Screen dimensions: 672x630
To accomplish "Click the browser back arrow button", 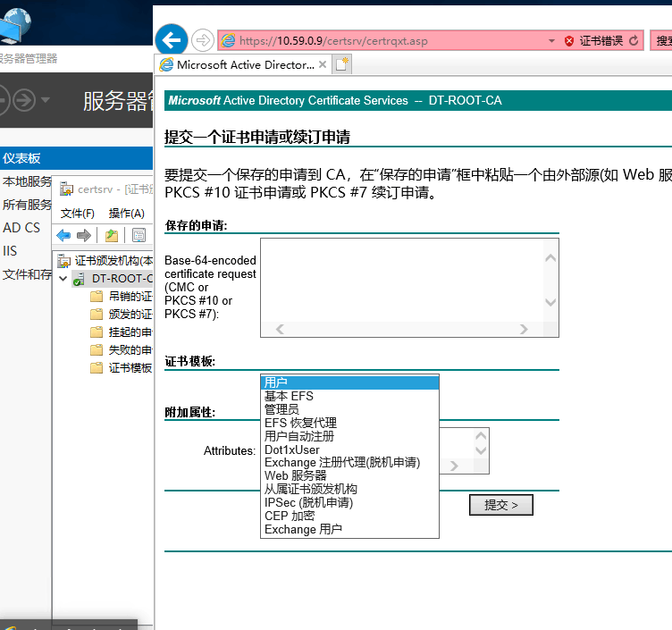I will click(172, 41).
